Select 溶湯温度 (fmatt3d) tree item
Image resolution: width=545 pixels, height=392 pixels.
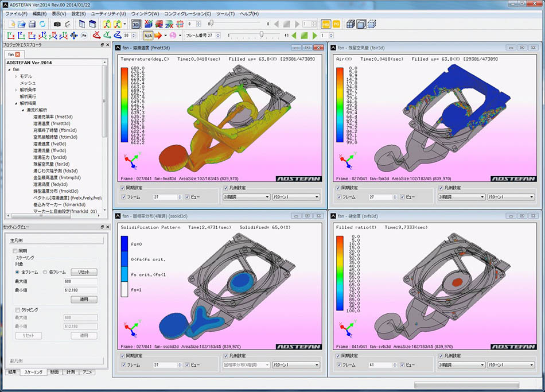(x=52, y=123)
